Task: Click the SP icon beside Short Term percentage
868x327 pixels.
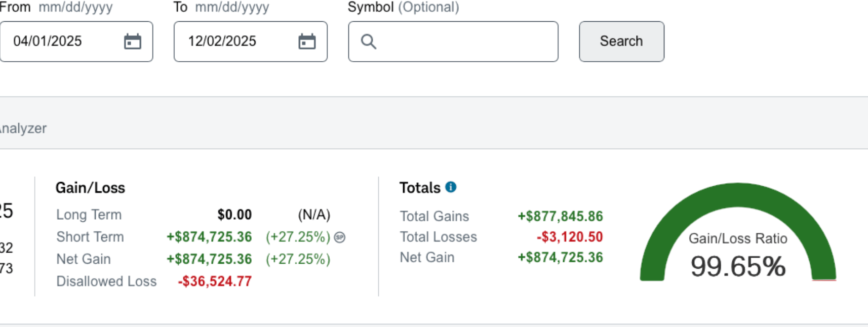Action: 340,237
